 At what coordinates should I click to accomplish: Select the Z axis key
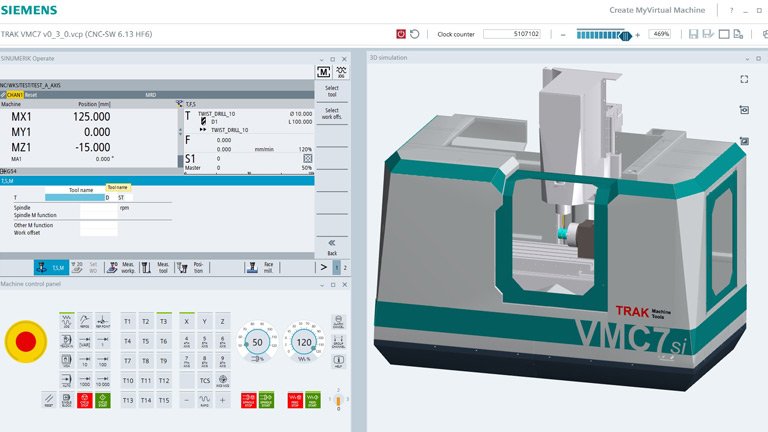(x=222, y=321)
